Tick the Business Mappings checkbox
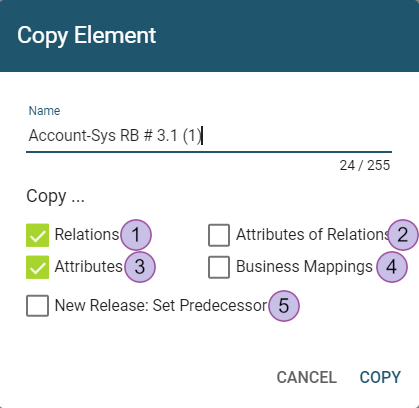This screenshot has height=408, width=419. [x=219, y=267]
